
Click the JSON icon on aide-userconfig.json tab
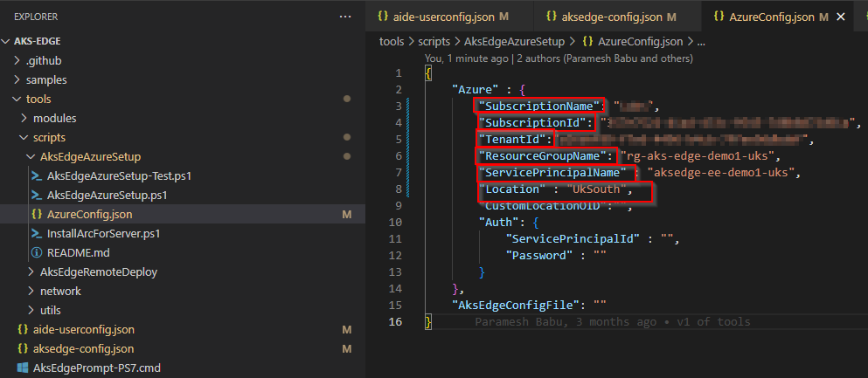pyautogui.click(x=383, y=17)
